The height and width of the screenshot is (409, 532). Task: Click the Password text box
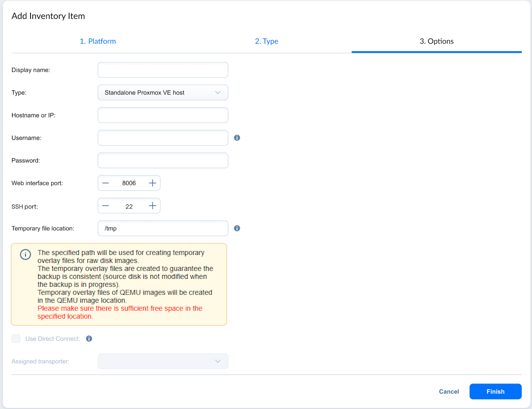163,160
